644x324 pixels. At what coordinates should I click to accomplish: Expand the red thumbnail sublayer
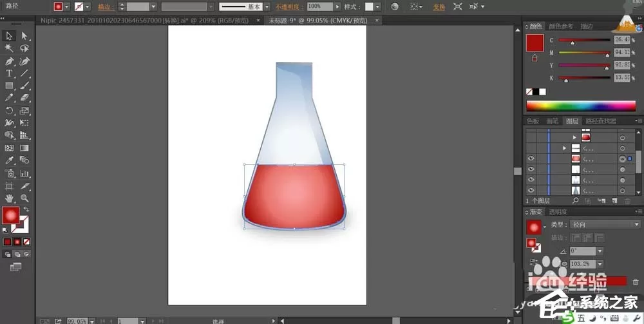574,138
